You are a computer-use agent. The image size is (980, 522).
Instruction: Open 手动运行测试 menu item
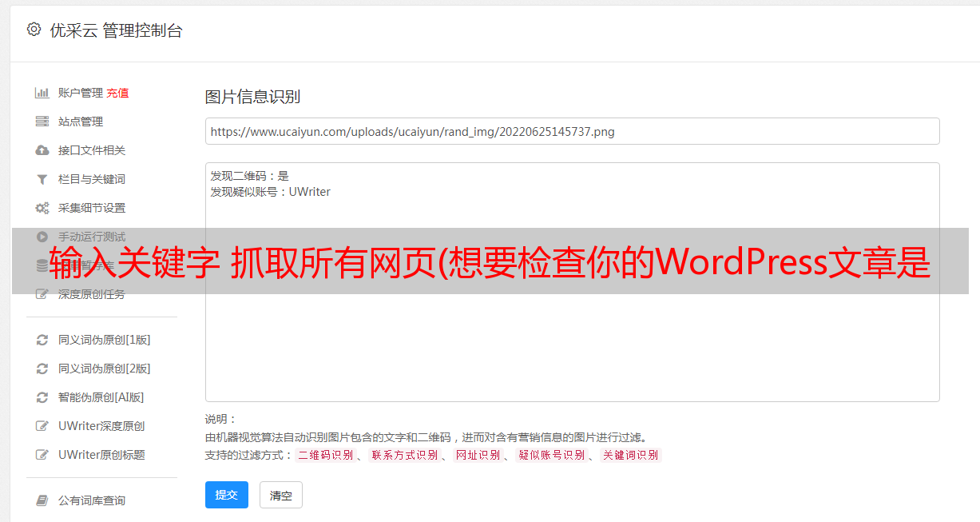[x=92, y=237]
